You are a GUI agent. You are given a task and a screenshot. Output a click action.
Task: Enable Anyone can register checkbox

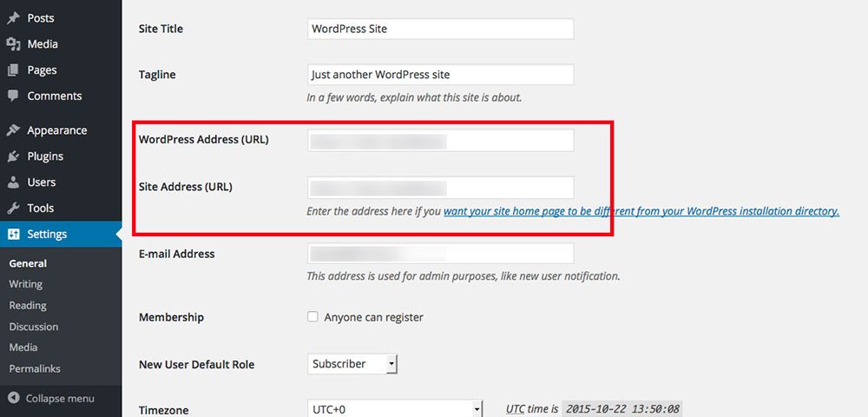312,317
